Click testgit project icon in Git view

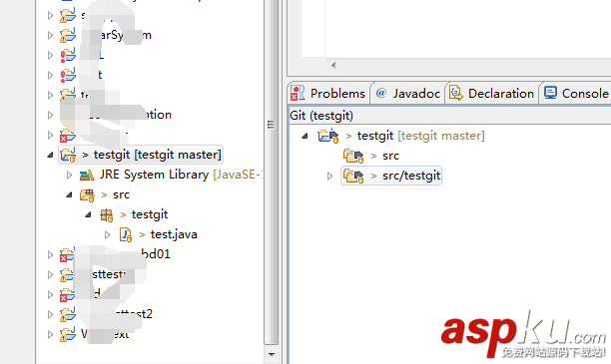(x=327, y=136)
